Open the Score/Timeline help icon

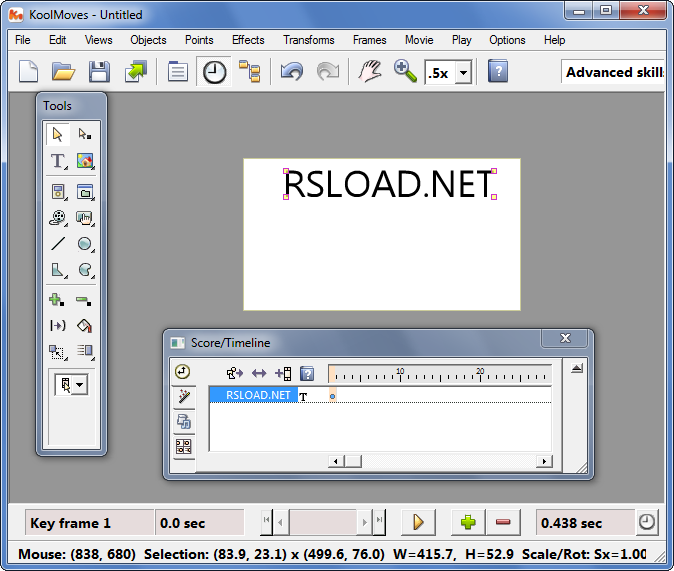pos(307,374)
